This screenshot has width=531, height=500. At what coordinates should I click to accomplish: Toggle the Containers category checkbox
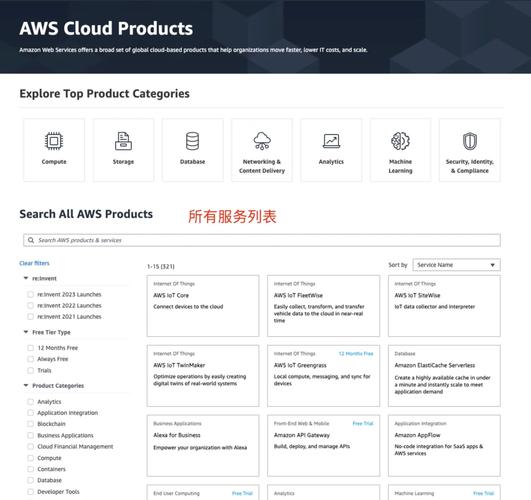coord(30,469)
